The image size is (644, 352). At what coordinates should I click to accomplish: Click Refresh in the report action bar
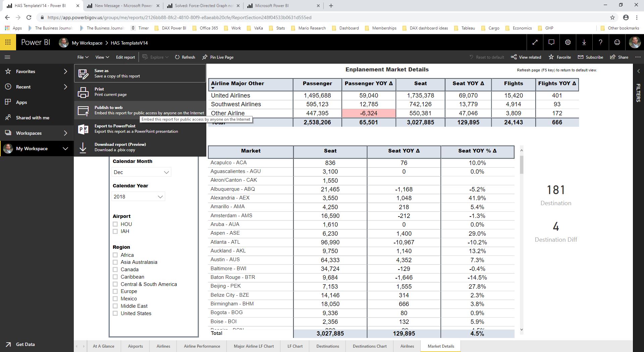tap(185, 57)
